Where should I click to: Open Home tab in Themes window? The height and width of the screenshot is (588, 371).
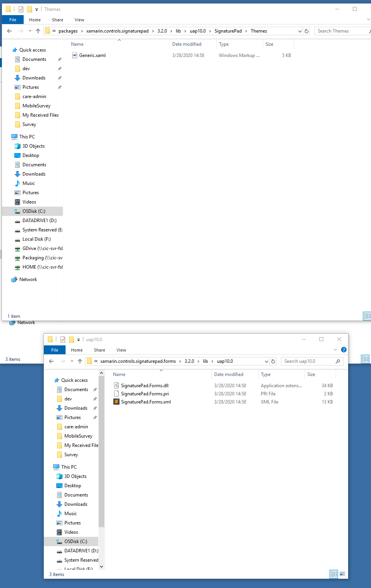pos(35,20)
